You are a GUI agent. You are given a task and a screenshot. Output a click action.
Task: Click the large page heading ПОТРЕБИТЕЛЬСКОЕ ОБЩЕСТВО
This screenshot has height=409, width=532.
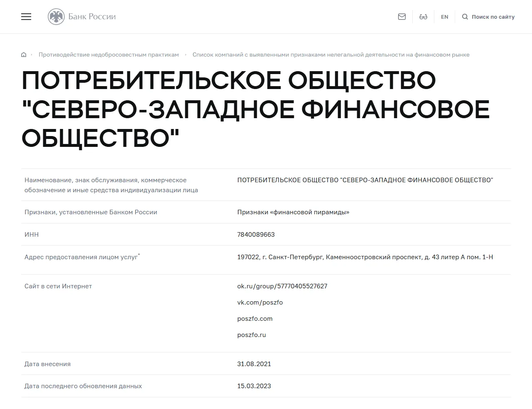pos(256,109)
